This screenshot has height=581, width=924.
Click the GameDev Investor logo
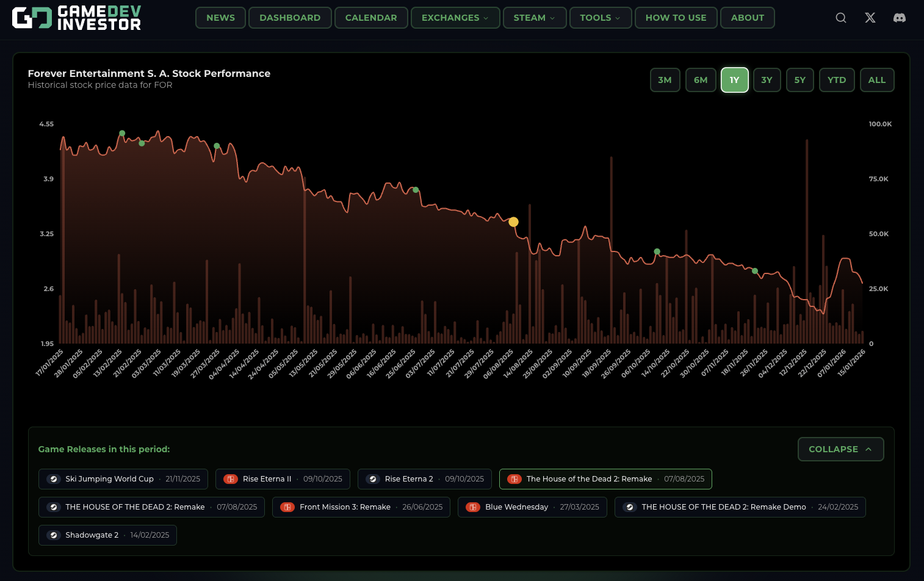pos(77,18)
